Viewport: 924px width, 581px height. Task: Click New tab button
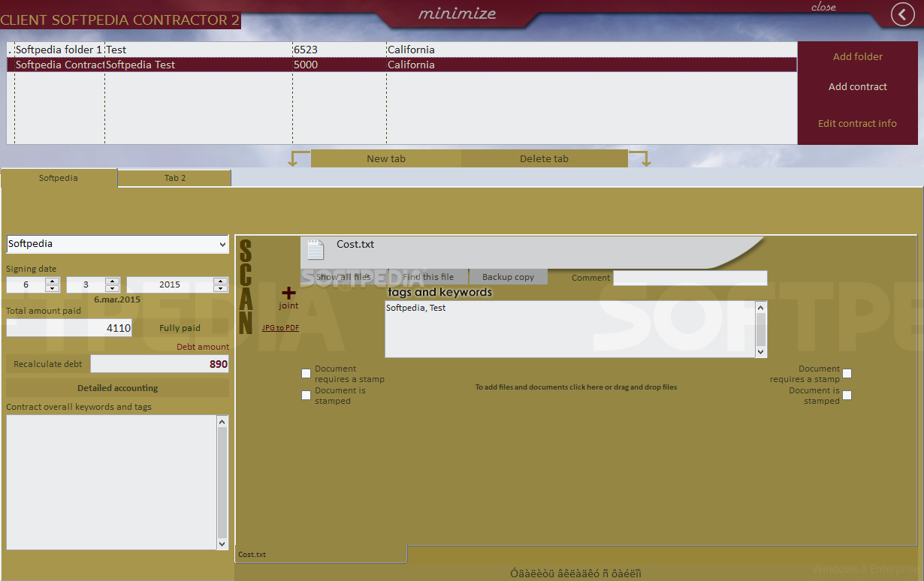386,158
